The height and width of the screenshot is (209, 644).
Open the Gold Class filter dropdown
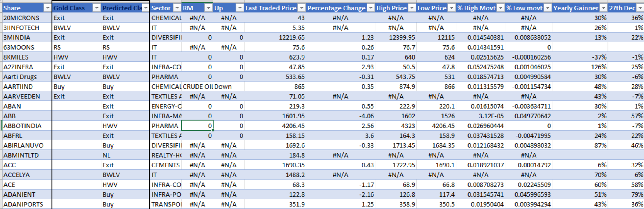click(x=97, y=8)
